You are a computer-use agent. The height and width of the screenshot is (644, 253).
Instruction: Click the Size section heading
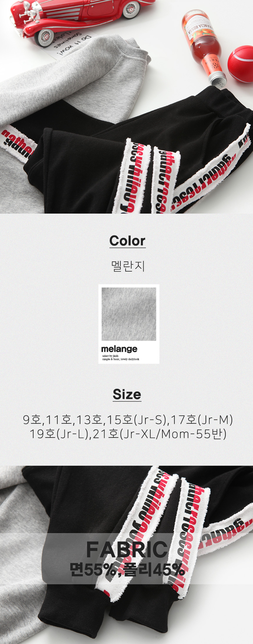click(x=127, y=394)
